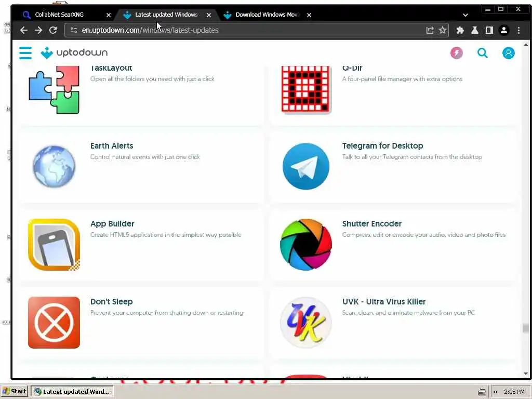Click the Uptodown logo
This screenshot has height=399, width=532.
(74, 52)
